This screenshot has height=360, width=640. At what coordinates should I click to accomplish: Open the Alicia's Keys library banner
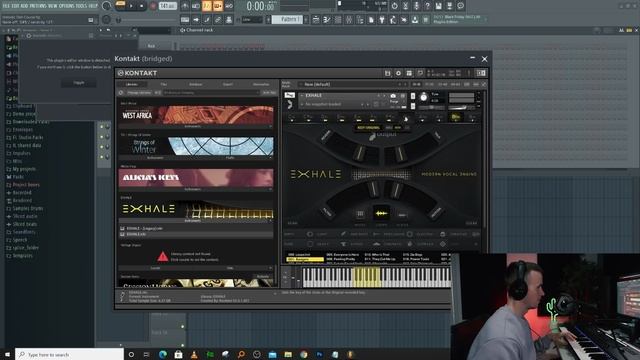click(196, 178)
